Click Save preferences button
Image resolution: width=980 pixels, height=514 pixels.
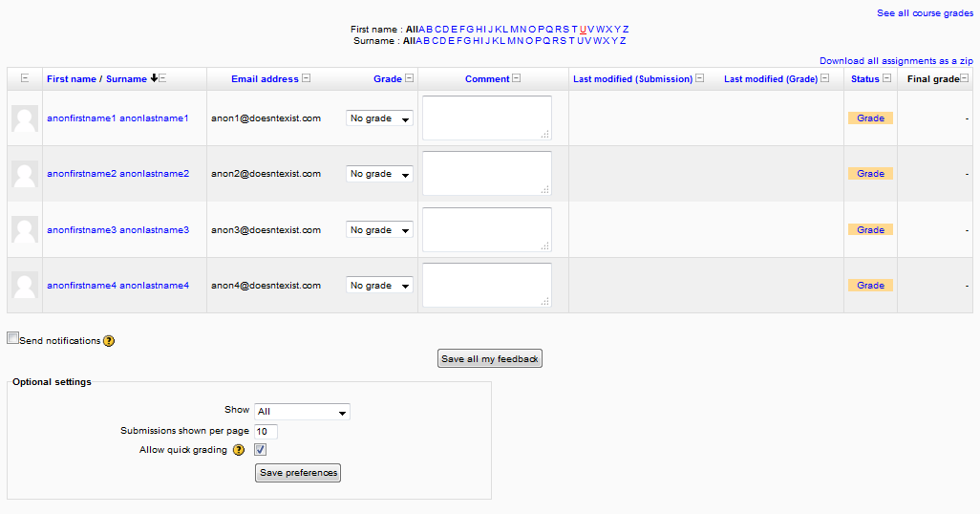click(x=298, y=473)
